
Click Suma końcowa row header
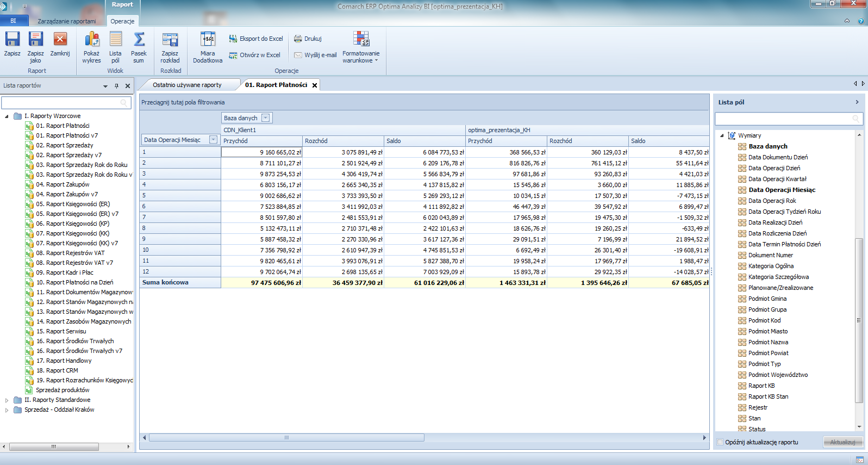(180, 283)
